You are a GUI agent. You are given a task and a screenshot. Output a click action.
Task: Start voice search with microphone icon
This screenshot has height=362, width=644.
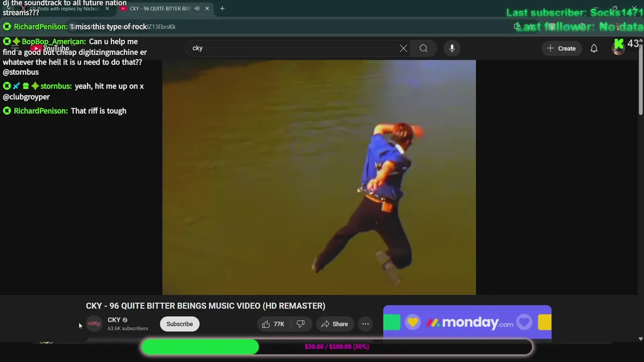[452, 48]
